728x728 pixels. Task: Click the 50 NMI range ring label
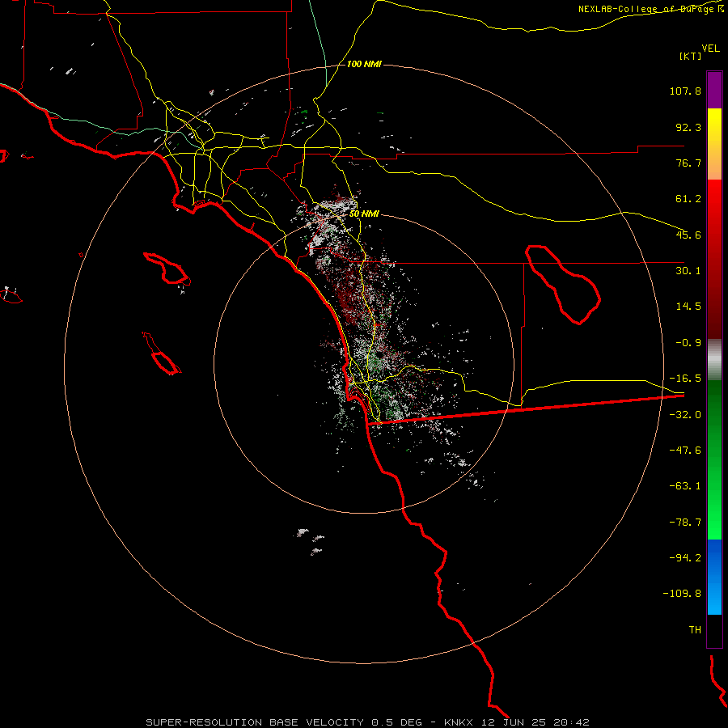[x=364, y=214]
